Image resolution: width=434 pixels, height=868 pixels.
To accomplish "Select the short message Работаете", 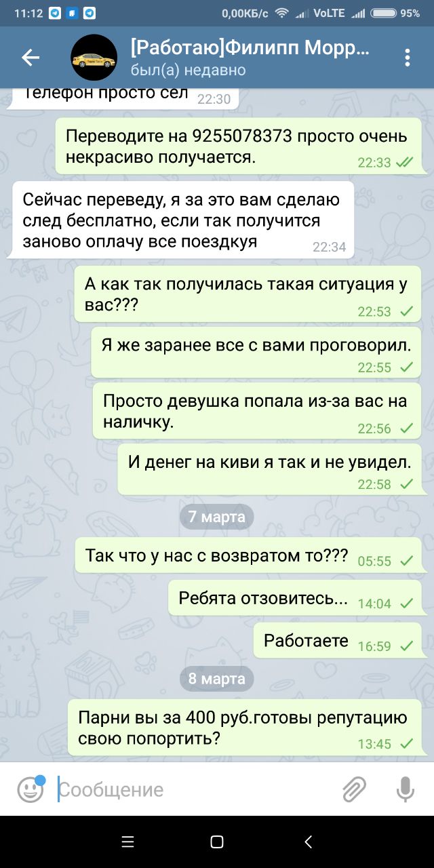I will coord(338,641).
